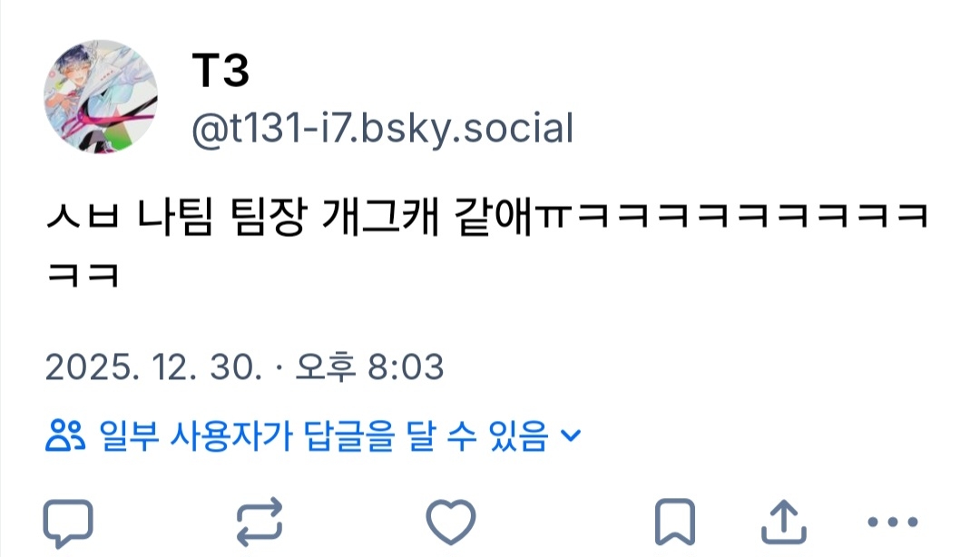View T3's profile avatar picture
This screenshot has width=980, height=557.
(101, 96)
